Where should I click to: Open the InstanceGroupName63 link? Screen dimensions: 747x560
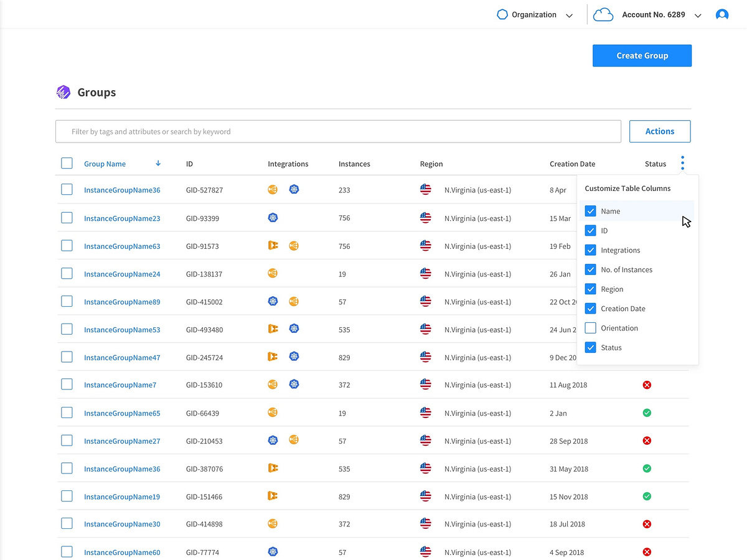[122, 246]
